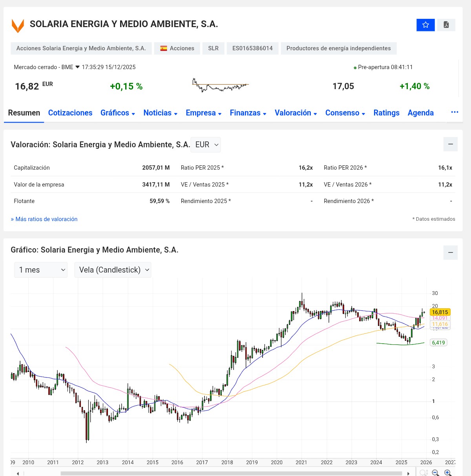
Task: Collapse the Valoración panel with the minus button
Action: tap(451, 144)
